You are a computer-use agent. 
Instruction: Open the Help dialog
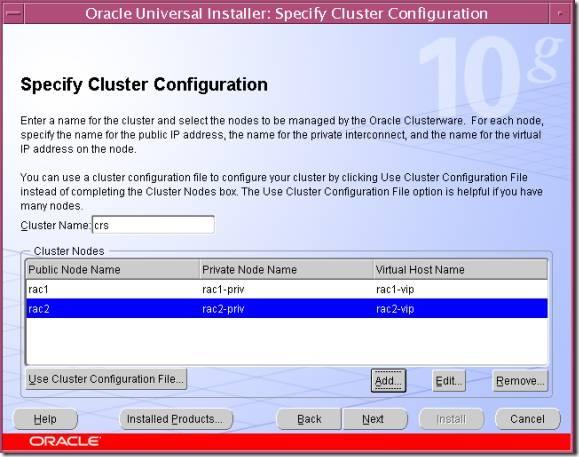point(45,419)
